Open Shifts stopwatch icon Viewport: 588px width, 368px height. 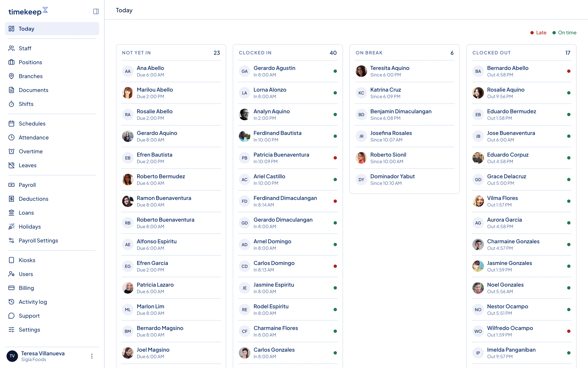pos(11,104)
